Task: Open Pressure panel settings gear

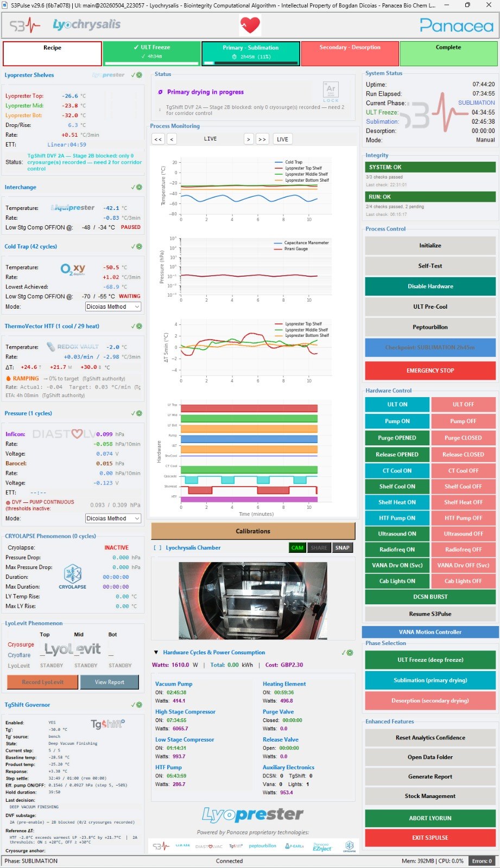Action: click(x=139, y=413)
